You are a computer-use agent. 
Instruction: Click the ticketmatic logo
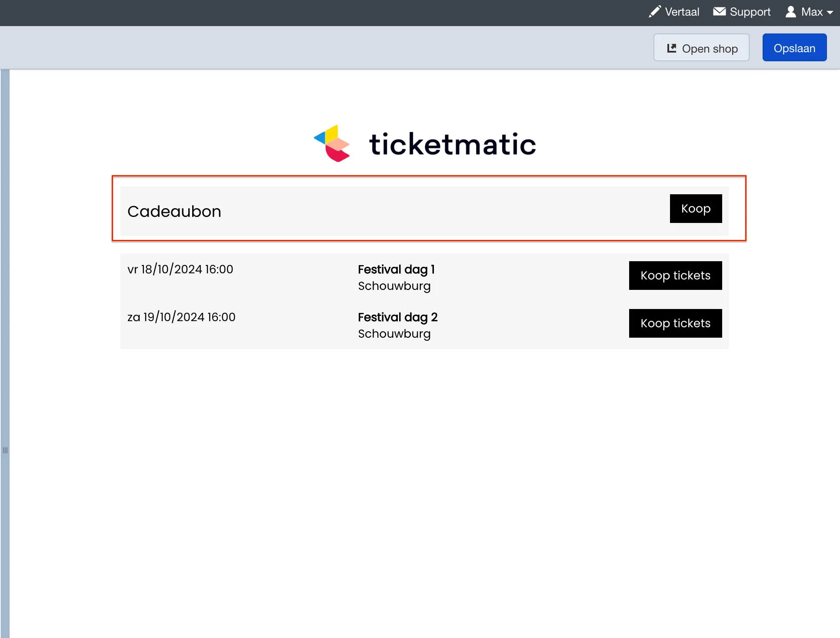(x=425, y=143)
